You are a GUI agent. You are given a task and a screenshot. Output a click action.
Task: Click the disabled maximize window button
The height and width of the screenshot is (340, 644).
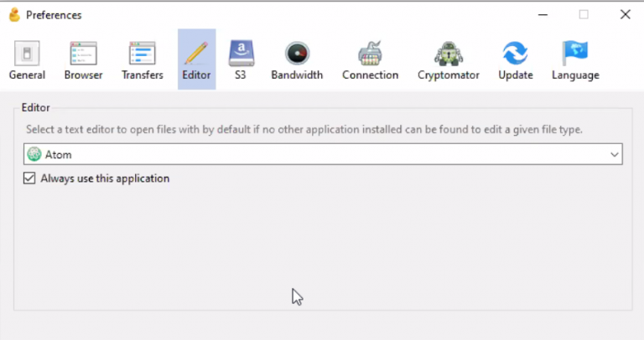coord(584,14)
